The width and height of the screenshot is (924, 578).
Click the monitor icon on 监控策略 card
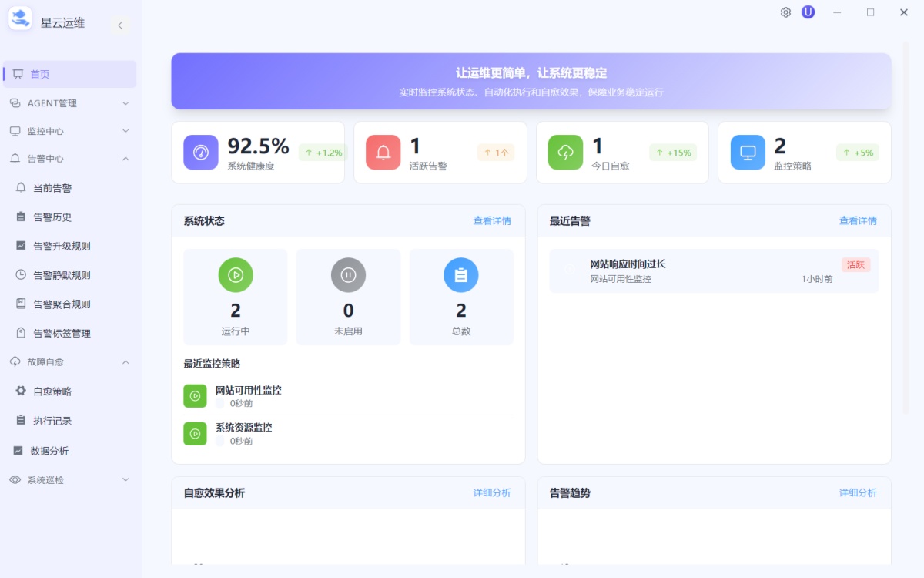(747, 152)
